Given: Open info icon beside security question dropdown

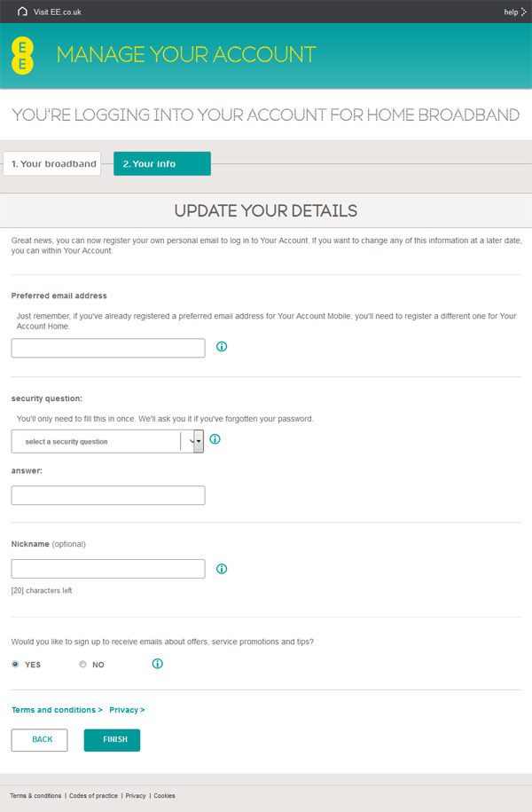Looking at the screenshot, I should click(215, 439).
